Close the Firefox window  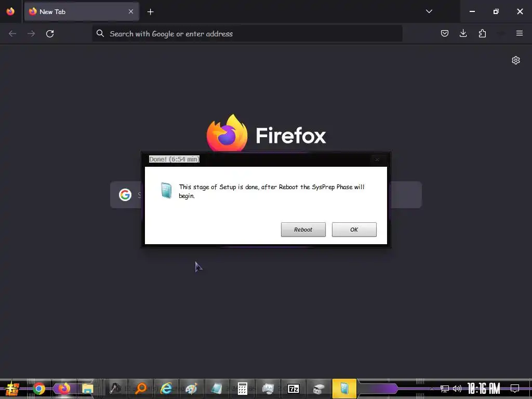520,11
